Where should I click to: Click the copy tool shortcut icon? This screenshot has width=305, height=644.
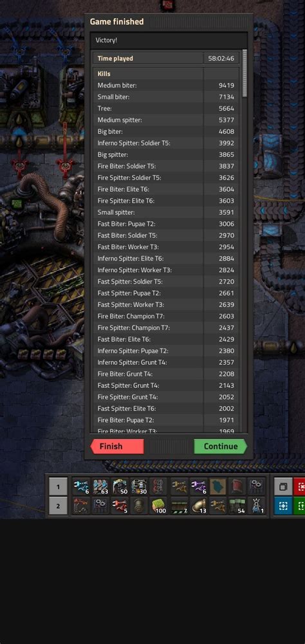(283, 486)
